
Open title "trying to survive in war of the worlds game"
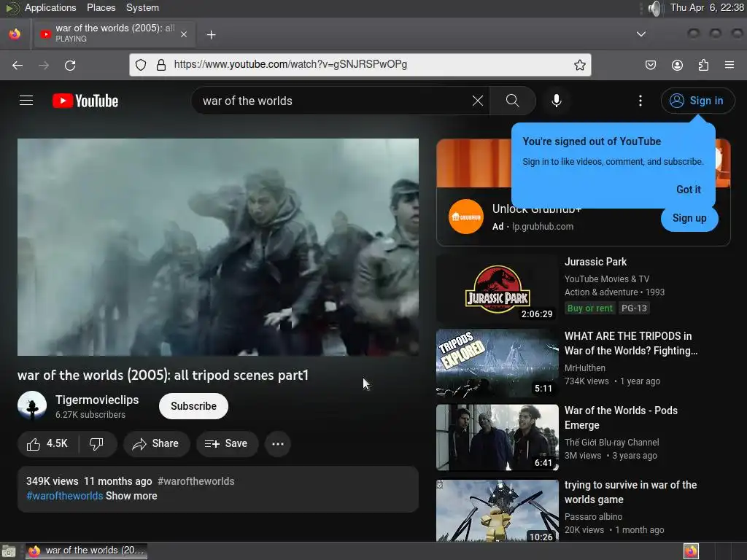tap(630, 492)
